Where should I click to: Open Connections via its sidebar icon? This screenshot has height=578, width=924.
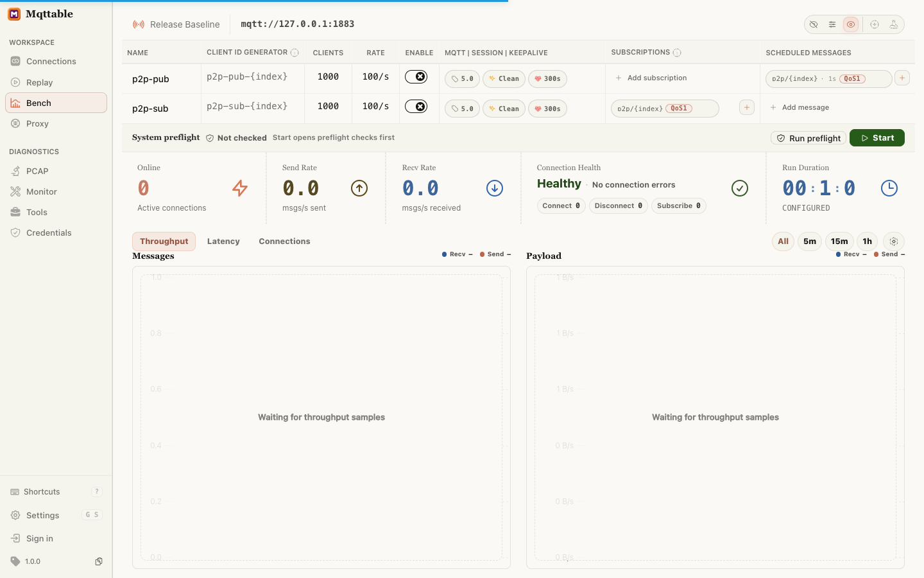tap(15, 62)
